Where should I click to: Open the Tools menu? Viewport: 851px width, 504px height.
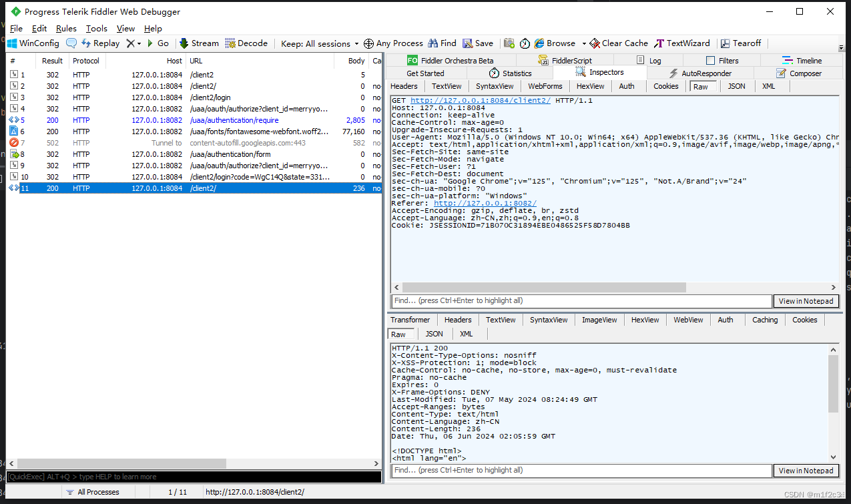[97, 29]
